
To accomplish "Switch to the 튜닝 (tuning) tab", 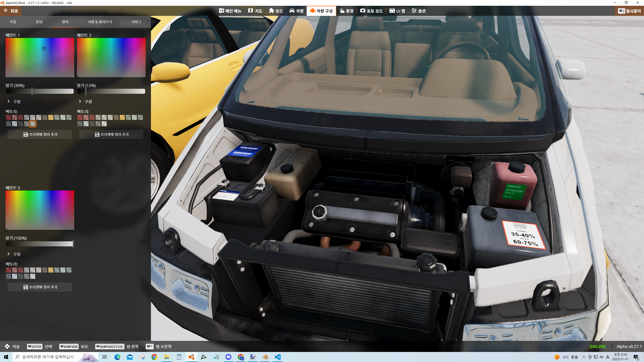I will (x=39, y=22).
